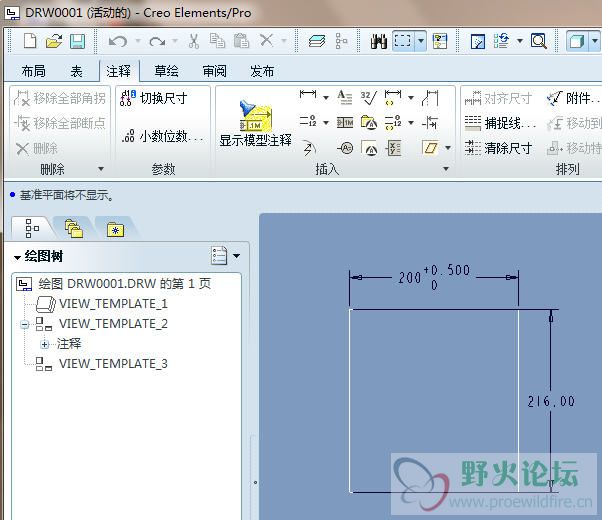Copy selection using copy icon
The image size is (602, 520).
(217, 40)
